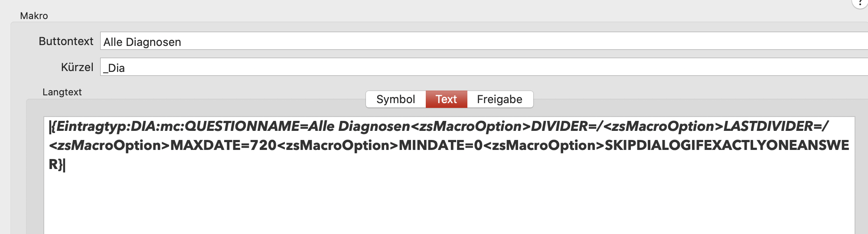Click the word "Diagnosen" in the italic macro text
Image resolution: width=868 pixels, height=234 pixels.
click(x=374, y=126)
